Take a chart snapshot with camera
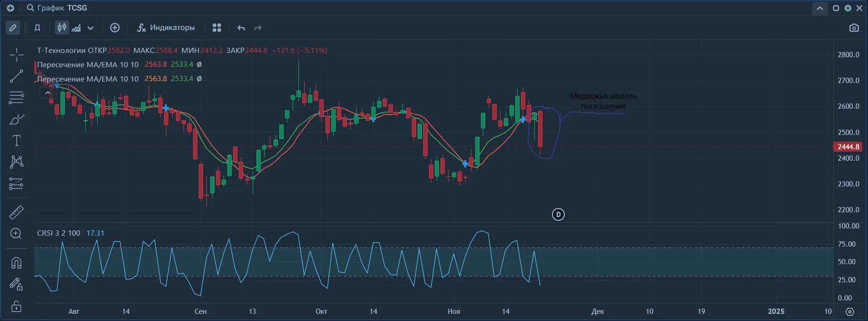Screen dimensions: 868x321 pyautogui.click(x=854, y=28)
